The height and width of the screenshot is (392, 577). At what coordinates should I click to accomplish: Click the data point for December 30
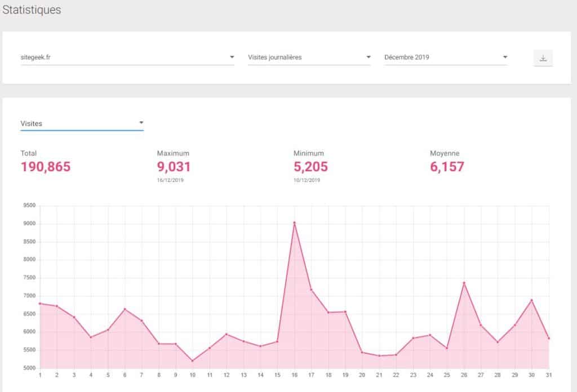[531, 300]
